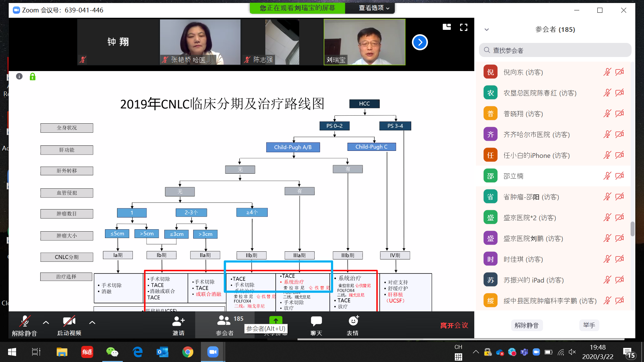Click camera icon for 倪向东 (访客)

click(620, 72)
